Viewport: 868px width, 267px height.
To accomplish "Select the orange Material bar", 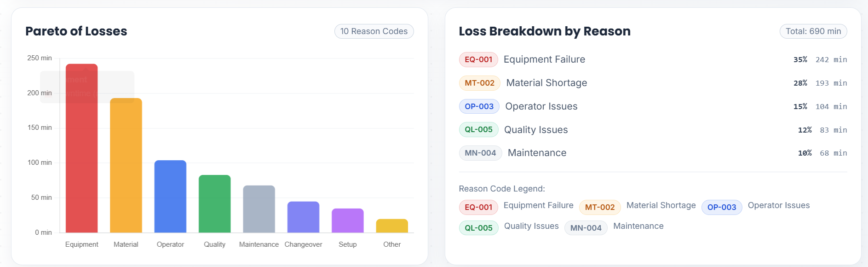I will [x=126, y=166].
